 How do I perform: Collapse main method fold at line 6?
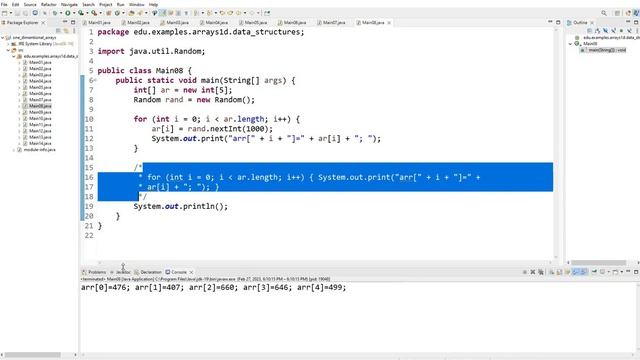(95, 80)
